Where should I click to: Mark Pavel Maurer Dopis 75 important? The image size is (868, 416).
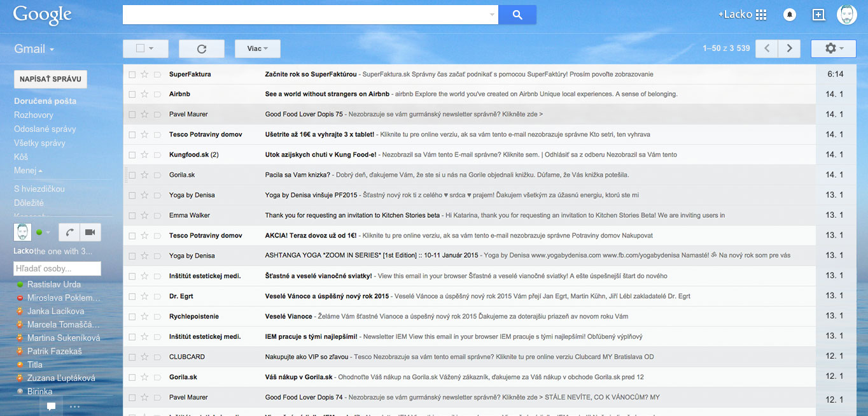pos(157,115)
